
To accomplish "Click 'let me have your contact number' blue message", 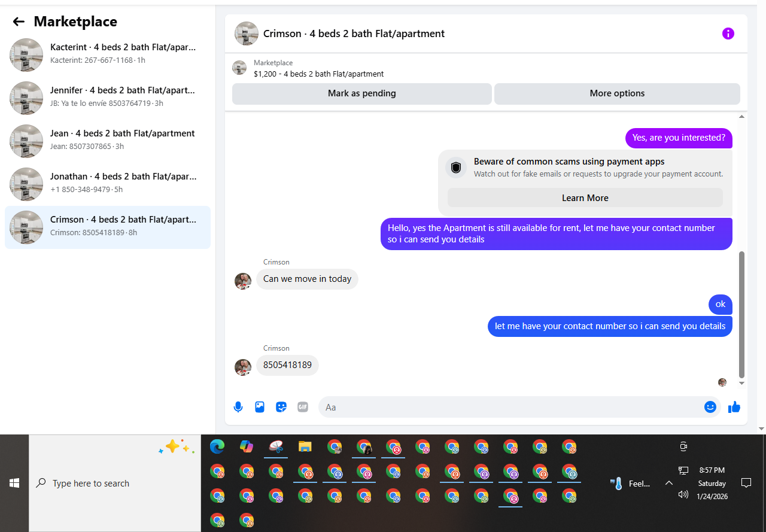I will pyautogui.click(x=610, y=326).
